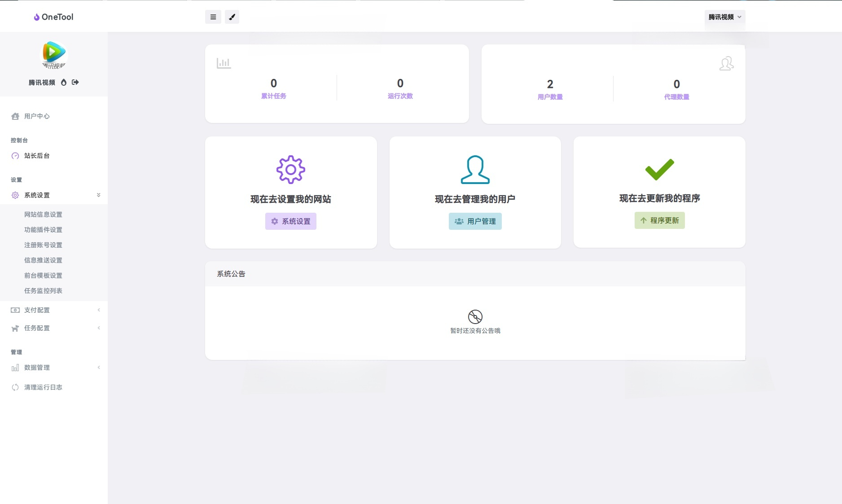The image size is (842, 504).
Task: Click the OneTool logo icon
Action: (36, 17)
